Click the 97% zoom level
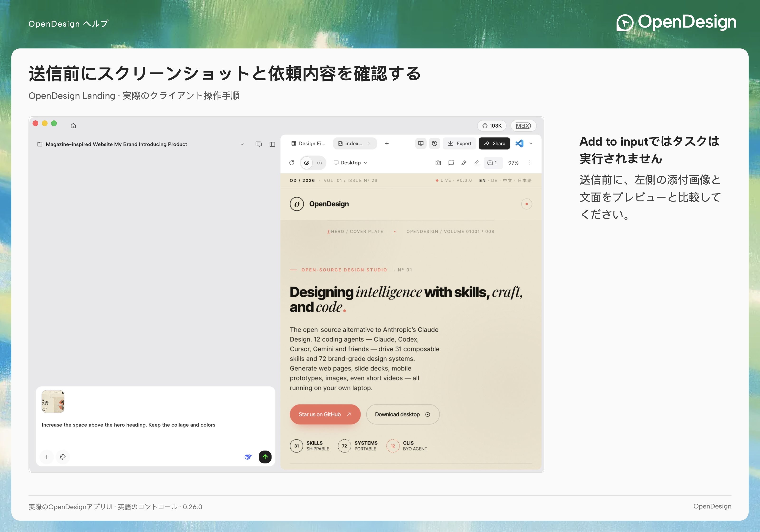This screenshot has width=760, height=532. pos(513,163)
